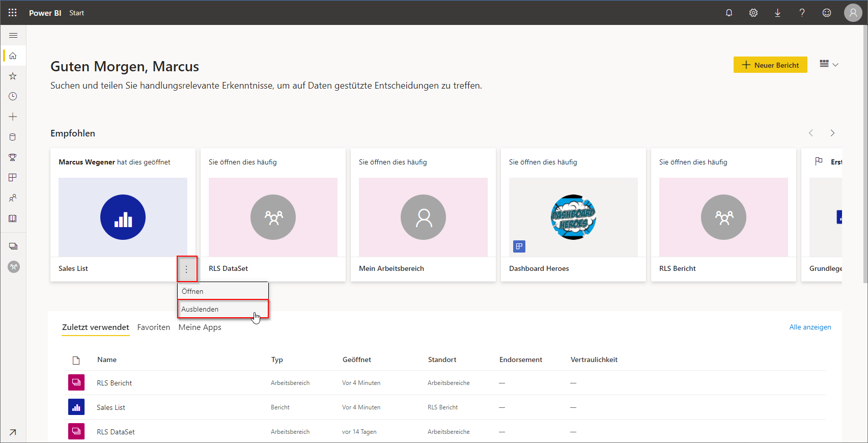Viewport: 868px width, 443px height.
Task: Open the feedback smiley icon
Action: pos(827,13)
